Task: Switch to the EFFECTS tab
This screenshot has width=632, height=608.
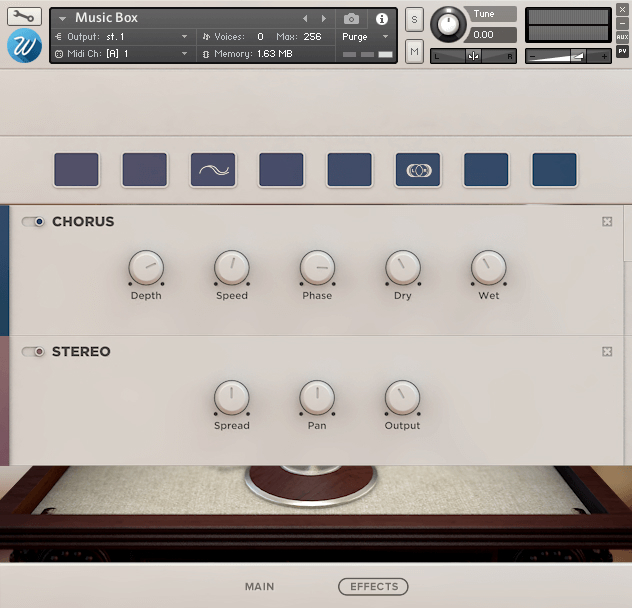Action: coord(373,587)
